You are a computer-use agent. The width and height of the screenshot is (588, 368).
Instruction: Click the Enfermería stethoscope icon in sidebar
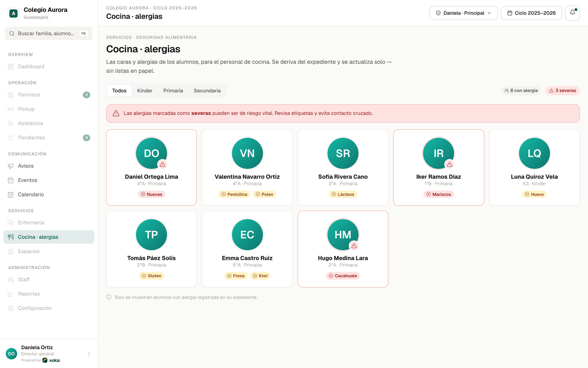[x=11, y=223]
